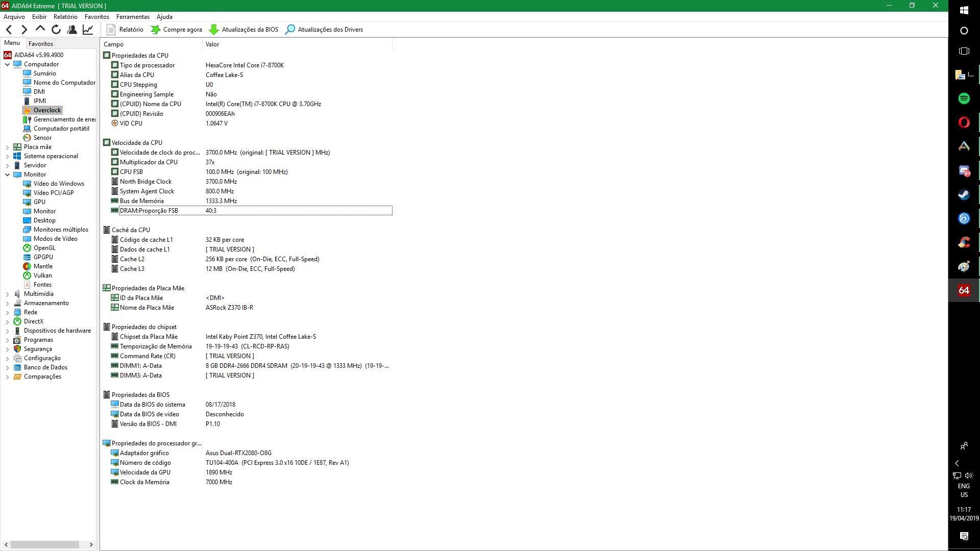Open the Relatório menu

coord(65,17)
